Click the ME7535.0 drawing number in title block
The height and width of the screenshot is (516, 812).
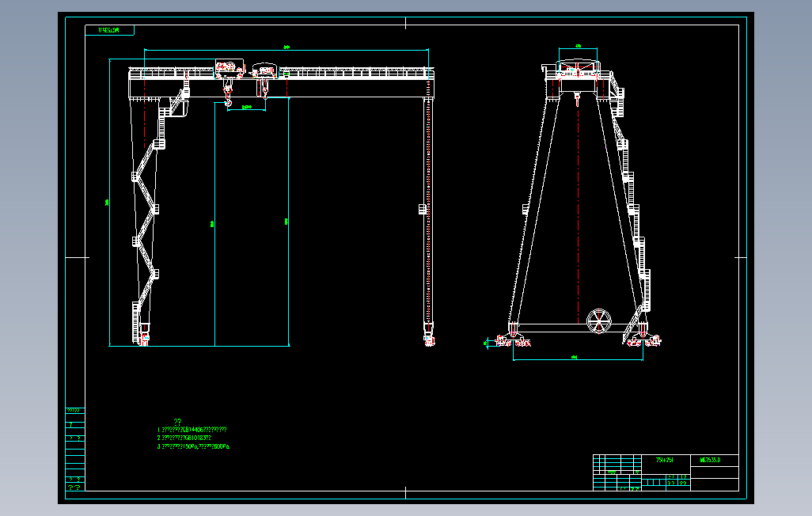click(x=710, y=460)
